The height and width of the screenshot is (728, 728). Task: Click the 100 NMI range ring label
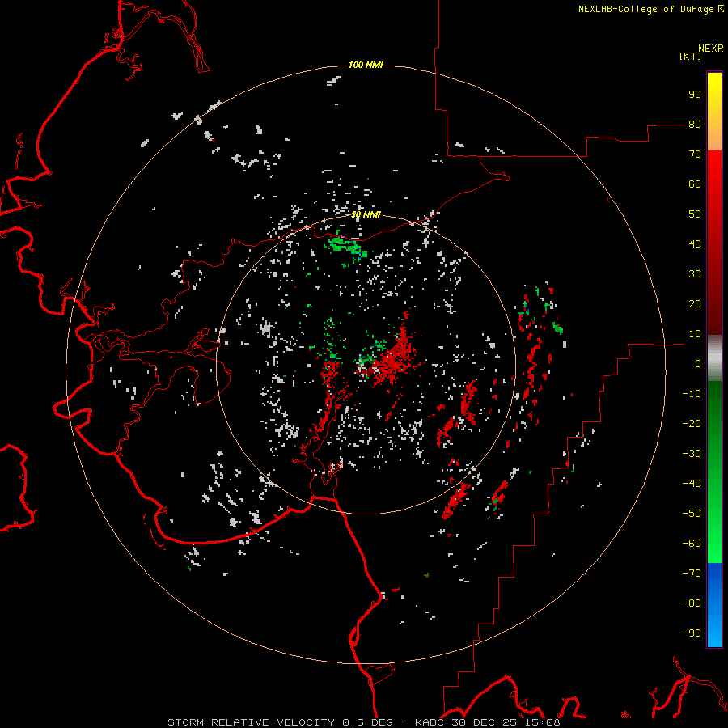click(x=366, y=65)
